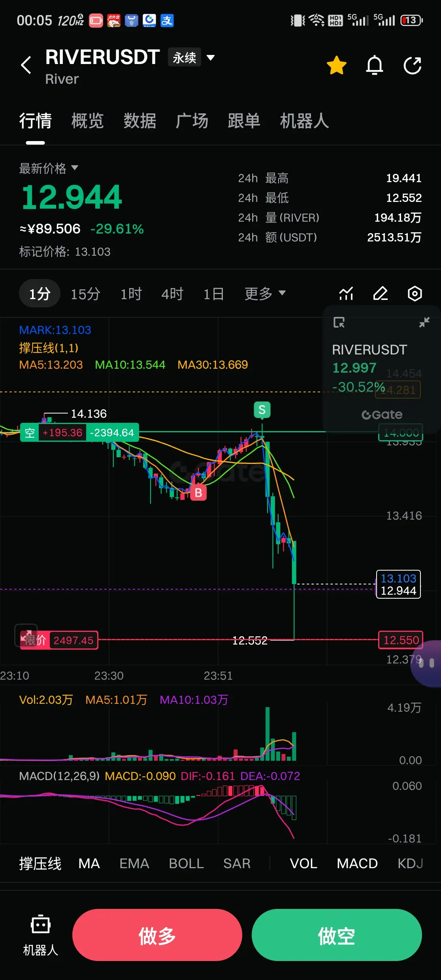Tap the MA5:13.203 indicator label
The width and height of the screenshot is (441, 980).
(x=51, y=365)
